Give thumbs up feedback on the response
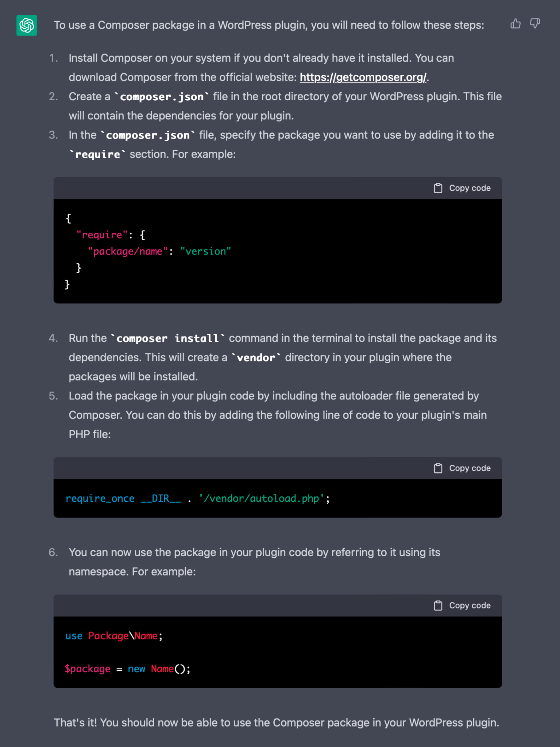Viewport: 560px width, 747px height. coord(515,24)
